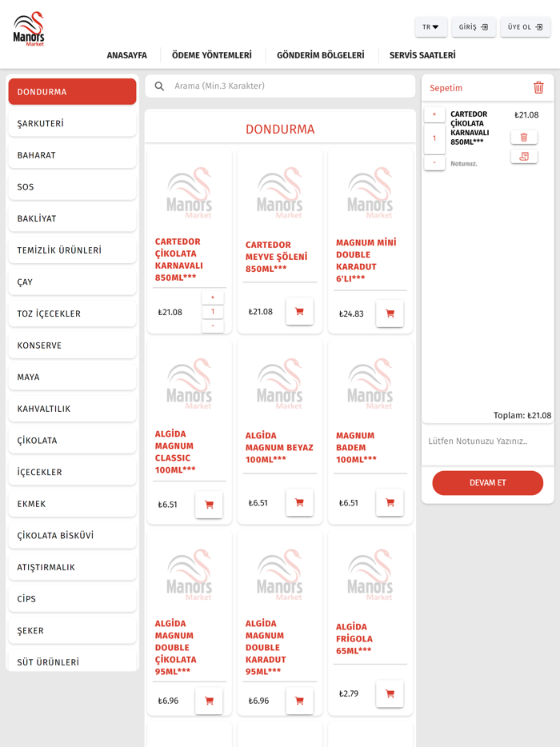Decrease Cartedor quantity in Sepetim cart
Viewport: 560px width, 747px height.
tap(434, 163)
